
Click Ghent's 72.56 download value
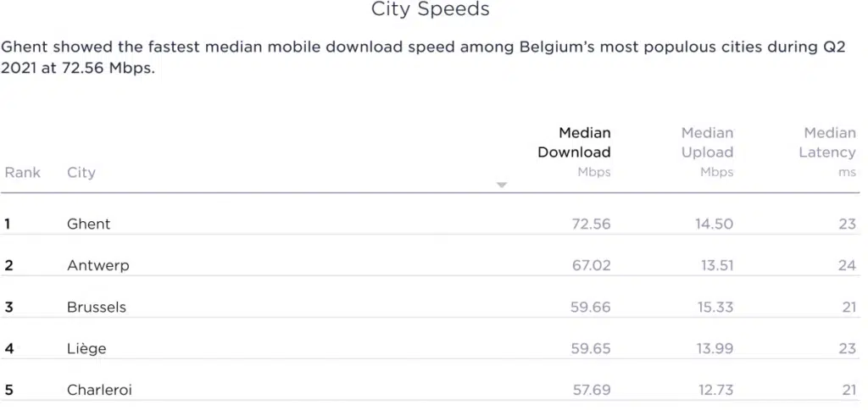point(591,224)
